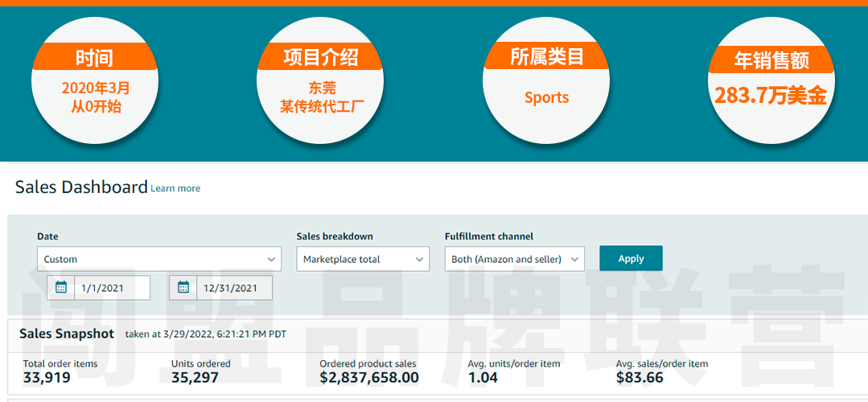The width and height of the screenshot is (868, 402).
Task: Click the 12/31/2021 end date field
Action: (233, 288)
